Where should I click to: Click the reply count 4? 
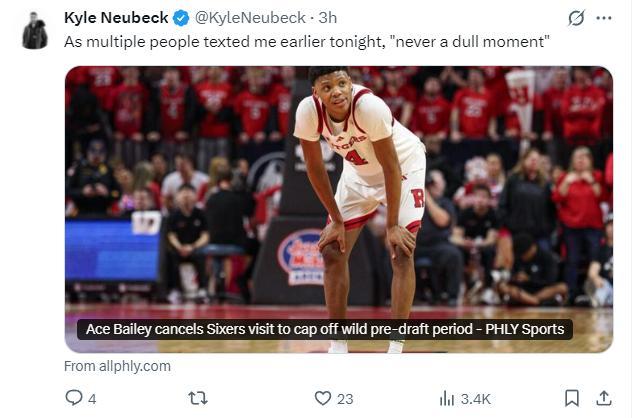click(92, 398)
